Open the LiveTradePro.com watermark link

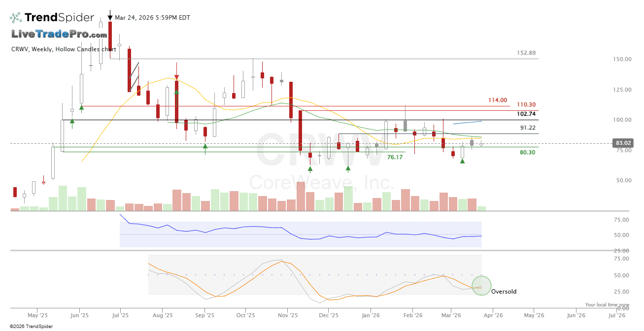point(59,34)
